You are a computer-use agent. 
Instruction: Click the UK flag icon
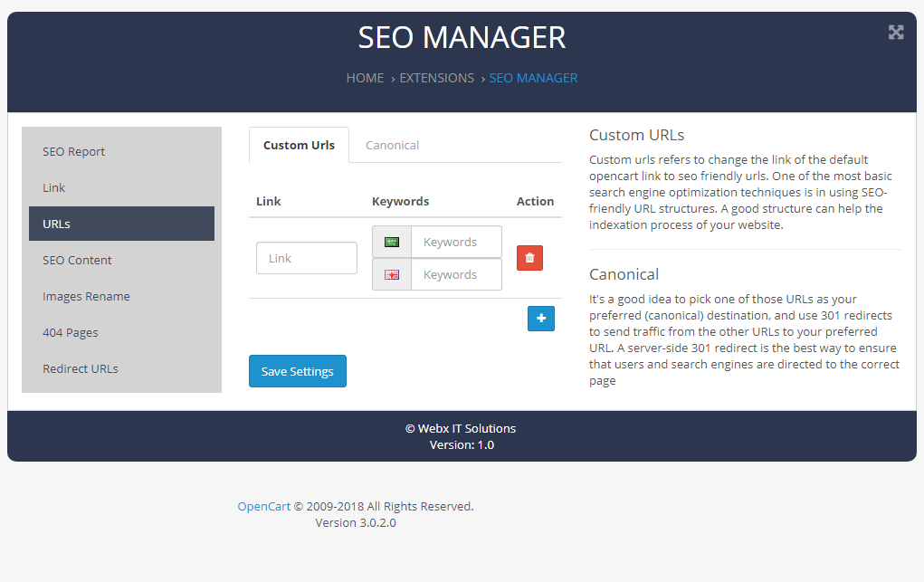tap(392, 275)
